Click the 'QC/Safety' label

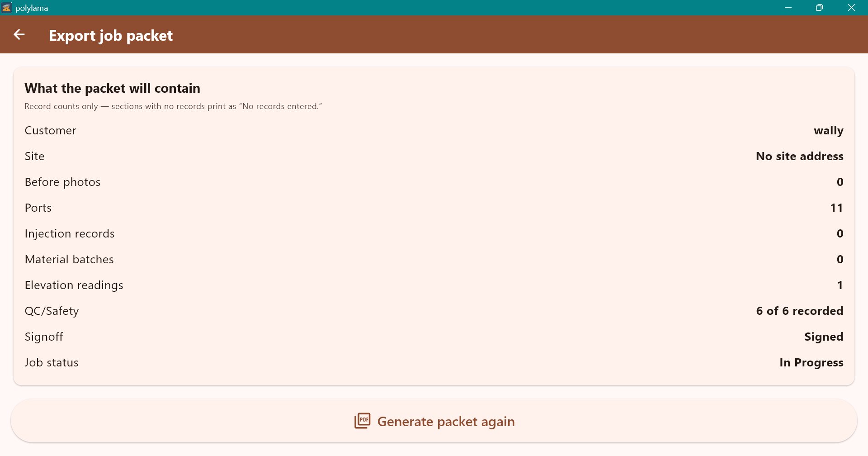[x=52, y=311]
